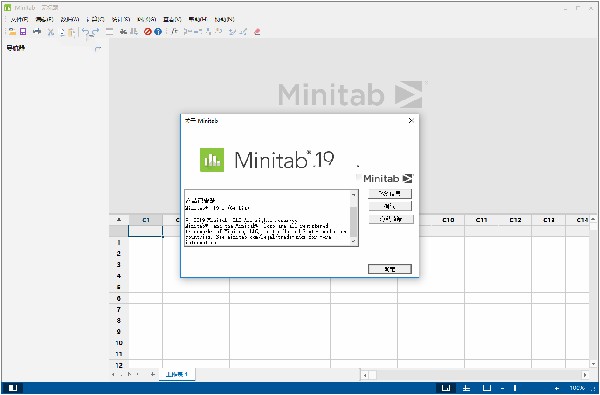Click the Find binoculars toolbar icon
The height and width of the screenshot is (395, 600).
coord(123,32)
